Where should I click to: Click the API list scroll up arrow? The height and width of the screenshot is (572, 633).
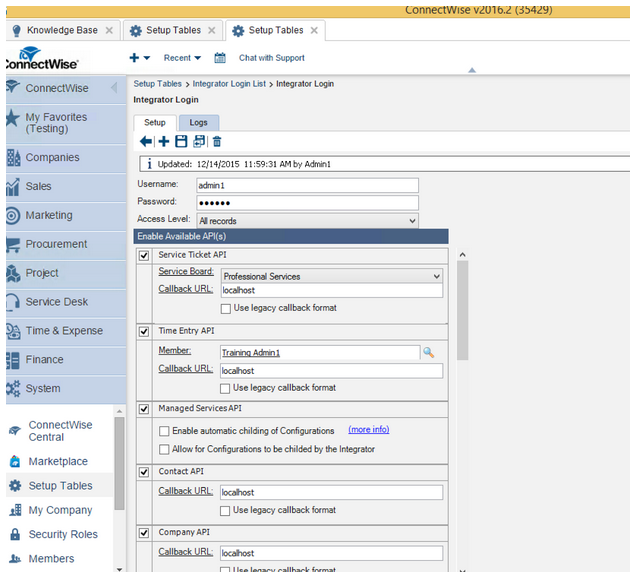click(x=463, y=255)
